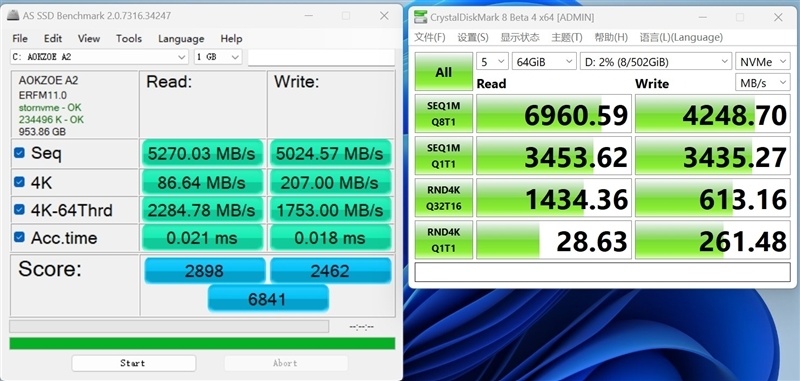The height and width of the screenshot is (381, 800).
Task: Run the RND4K Q1T1 test button
Action: click(443, 240)
